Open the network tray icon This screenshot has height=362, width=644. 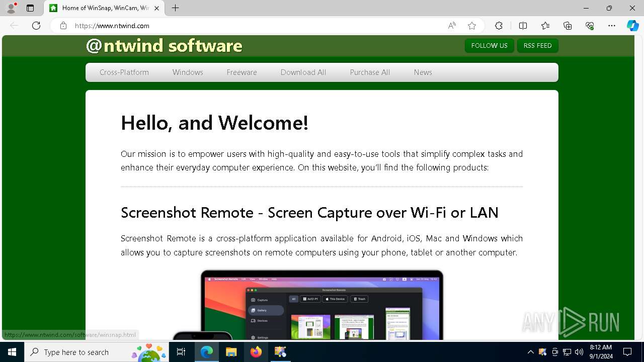click(x=567, y=352)
